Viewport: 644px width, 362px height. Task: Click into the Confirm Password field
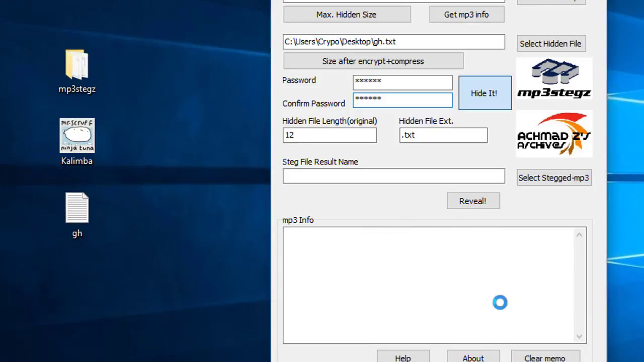click(x=403, y=100)
